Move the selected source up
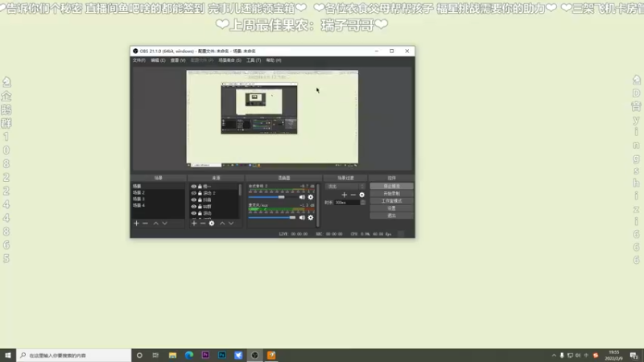This screenshot has width=644, height=362. [x=222, y=224]
